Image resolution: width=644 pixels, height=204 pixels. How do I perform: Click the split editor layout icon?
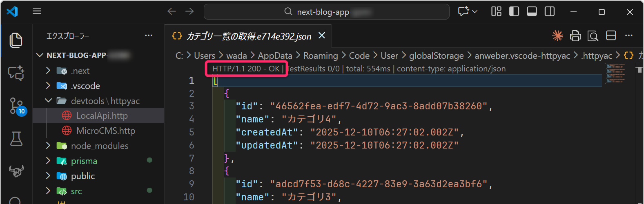tap(611, 36)
